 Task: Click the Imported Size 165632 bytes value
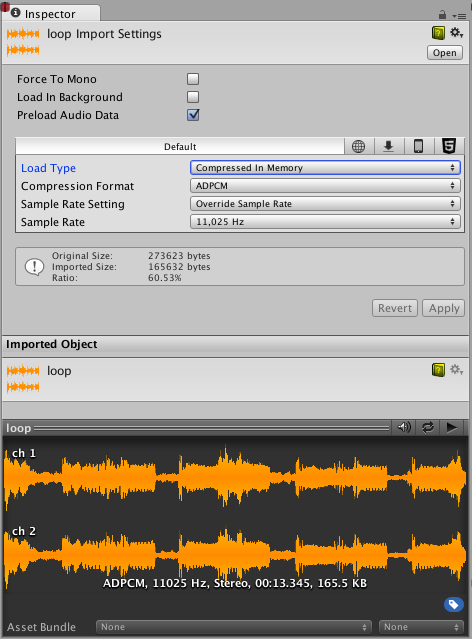[179, 267]
